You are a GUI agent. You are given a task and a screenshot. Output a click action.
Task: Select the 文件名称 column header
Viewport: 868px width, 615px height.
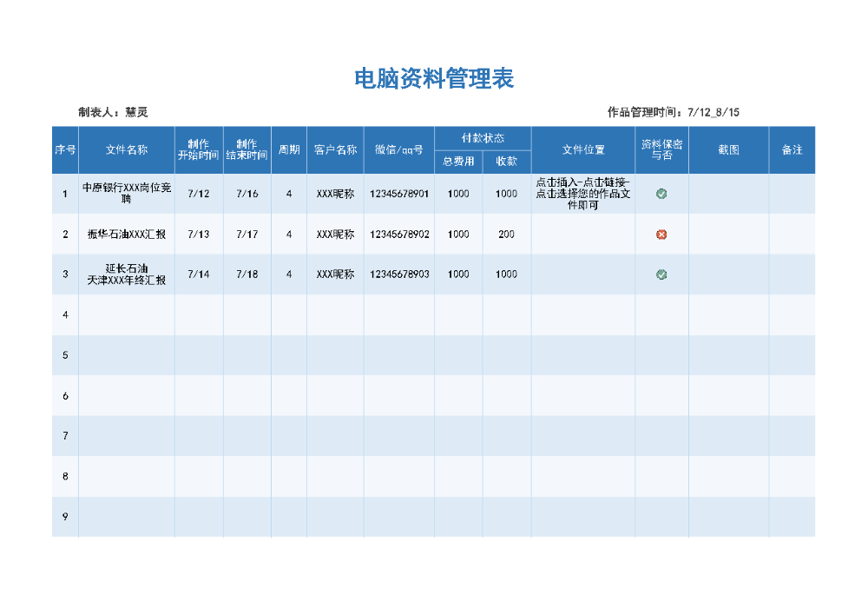click(x=127, y=149)
